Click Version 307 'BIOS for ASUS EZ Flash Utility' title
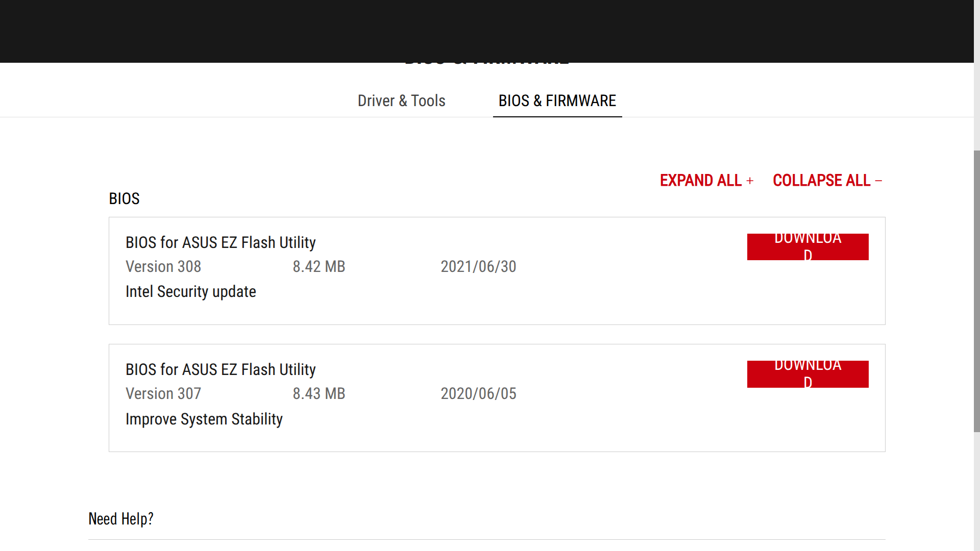 (x=220, y=369)
